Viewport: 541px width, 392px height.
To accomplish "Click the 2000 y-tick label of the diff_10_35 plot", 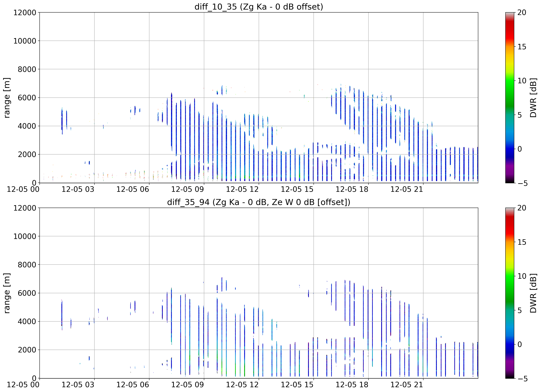I will click(x=27, y=154).
